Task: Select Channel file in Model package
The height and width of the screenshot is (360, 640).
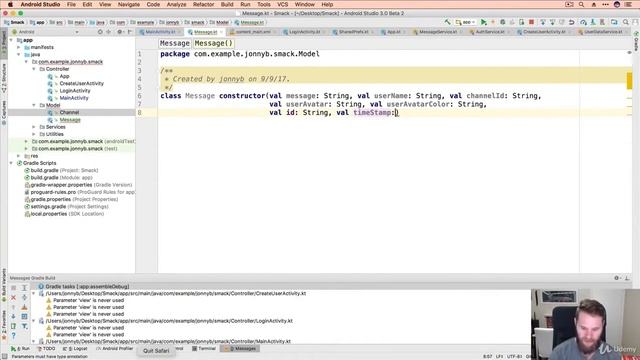Action: [x=69, y=112]
